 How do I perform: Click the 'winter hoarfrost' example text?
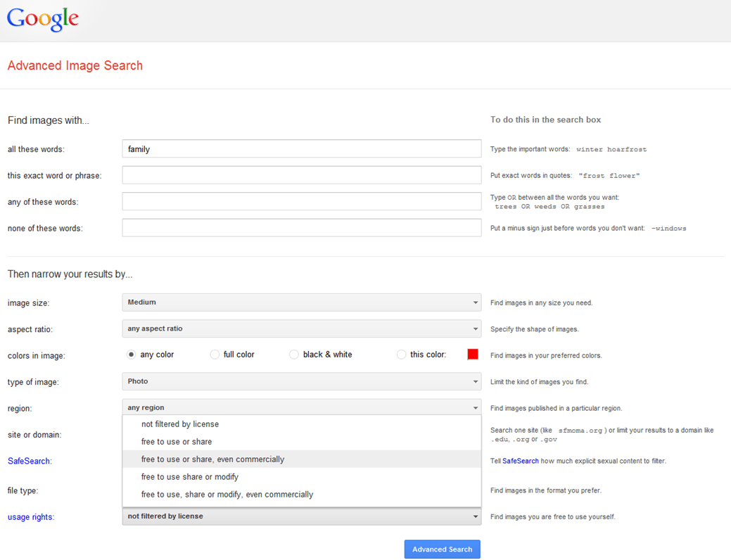611,150
